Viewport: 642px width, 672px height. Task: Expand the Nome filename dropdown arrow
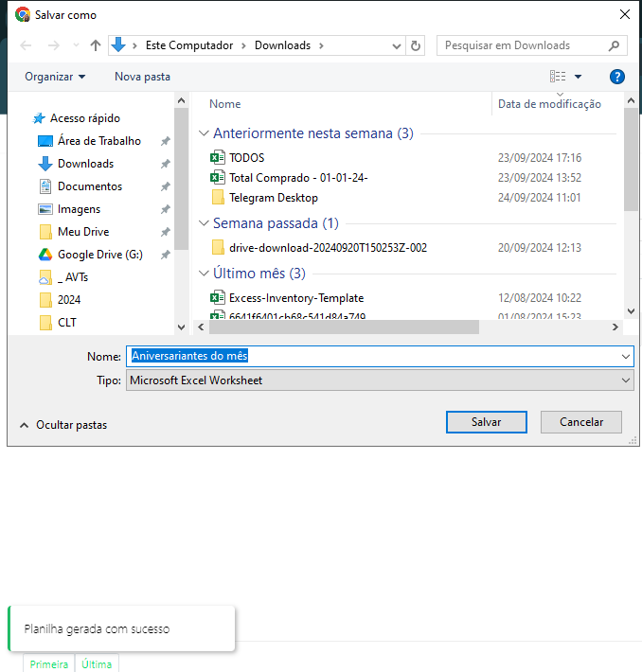pos(625,356)
